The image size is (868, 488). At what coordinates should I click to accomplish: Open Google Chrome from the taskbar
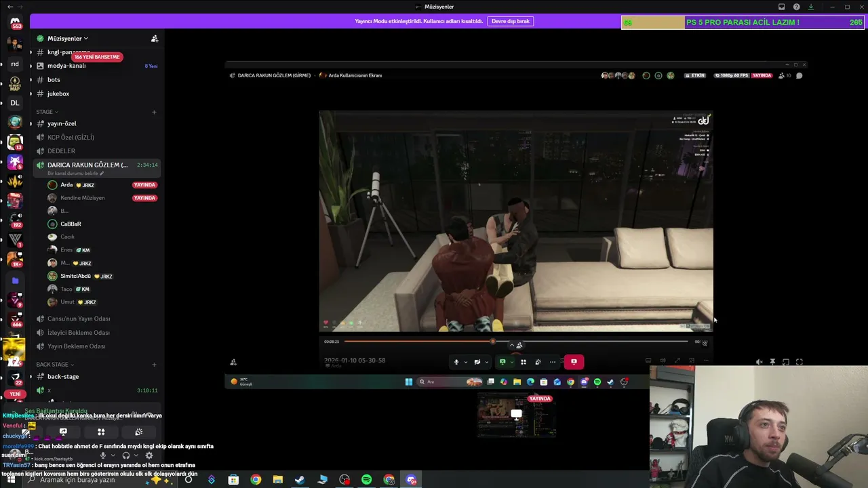click(x=256, y=480)
